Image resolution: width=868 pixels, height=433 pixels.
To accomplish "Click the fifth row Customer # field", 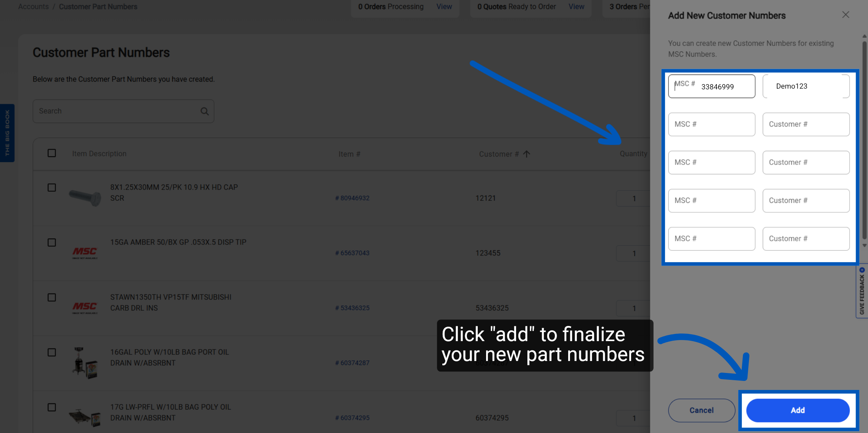I will 806,239.
